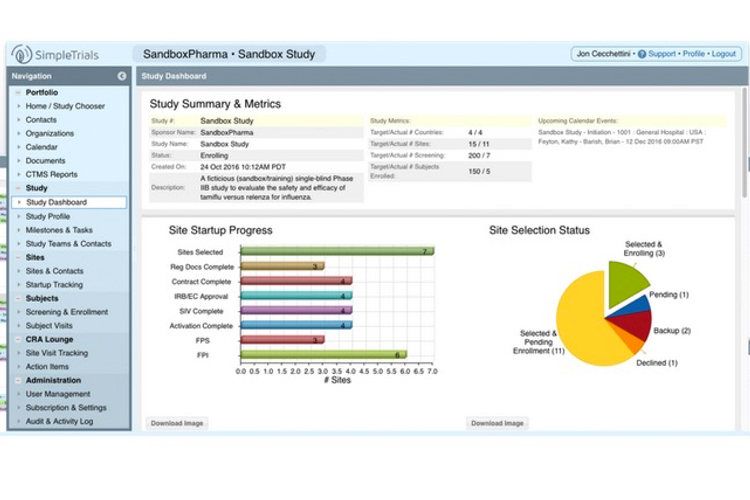Open Action Items

point(47,367)
